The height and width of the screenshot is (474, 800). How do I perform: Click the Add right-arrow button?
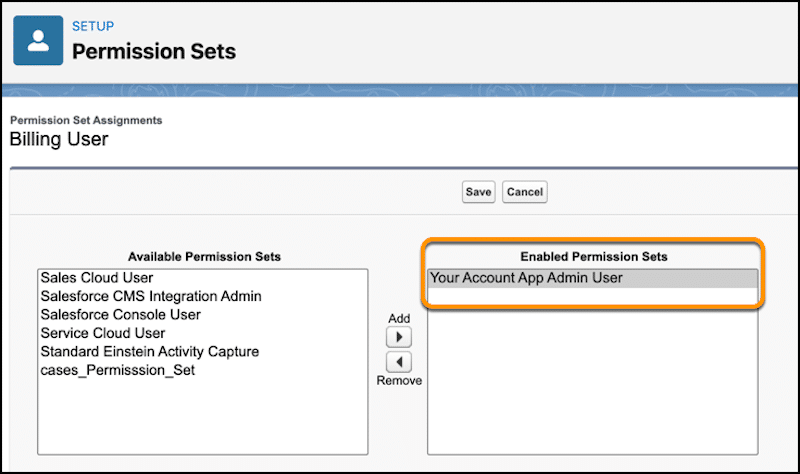click(x=399, y=337)
